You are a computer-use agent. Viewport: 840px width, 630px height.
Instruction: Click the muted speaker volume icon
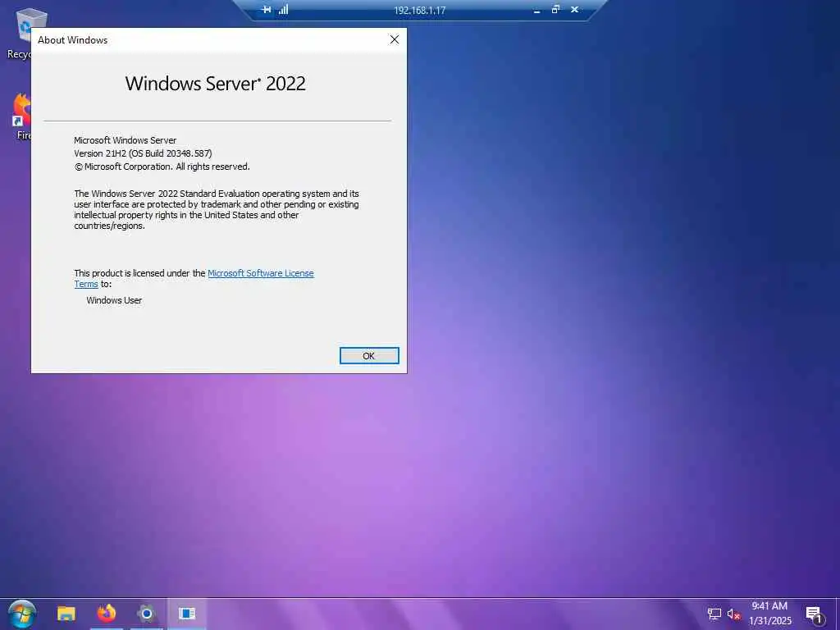(733, 614)
